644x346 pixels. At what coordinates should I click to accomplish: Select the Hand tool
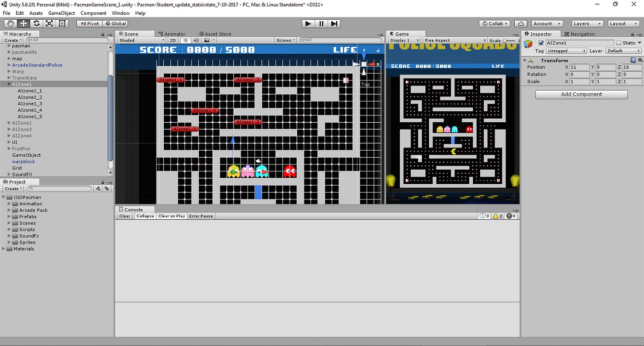10,23
